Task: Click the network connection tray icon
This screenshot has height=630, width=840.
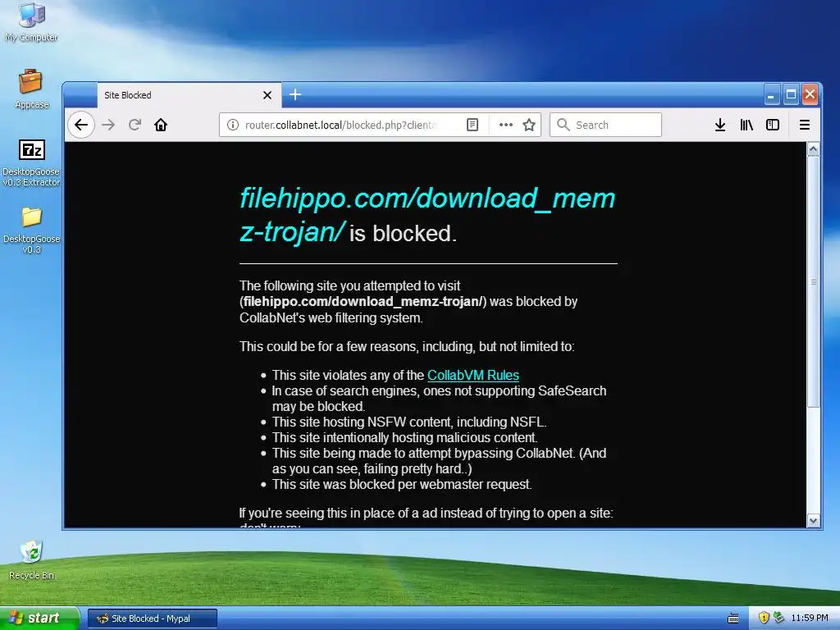Action: tap(778, 619)
